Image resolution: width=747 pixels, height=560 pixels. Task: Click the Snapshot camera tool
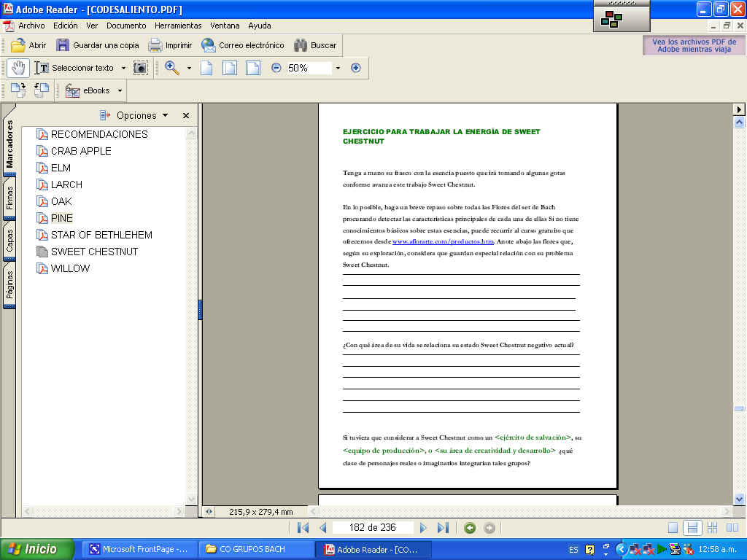point(141,68)
